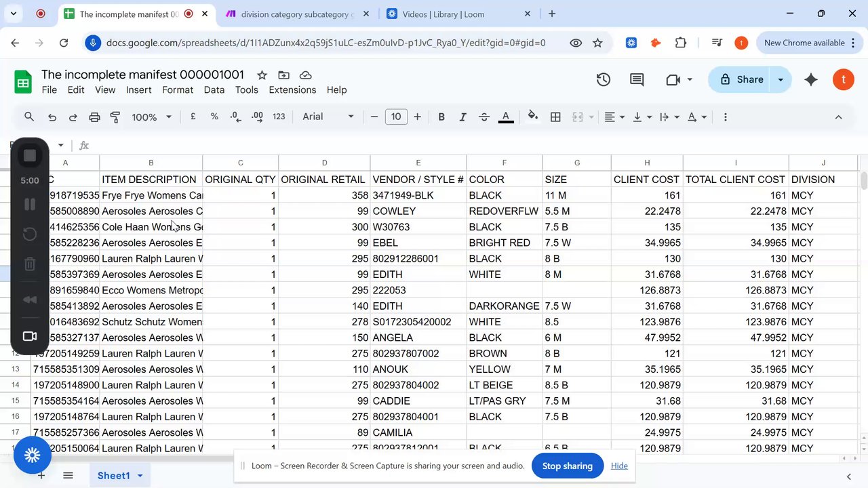Reload the current browser page
Screen dimensions: 868x488
click(64, 43)
